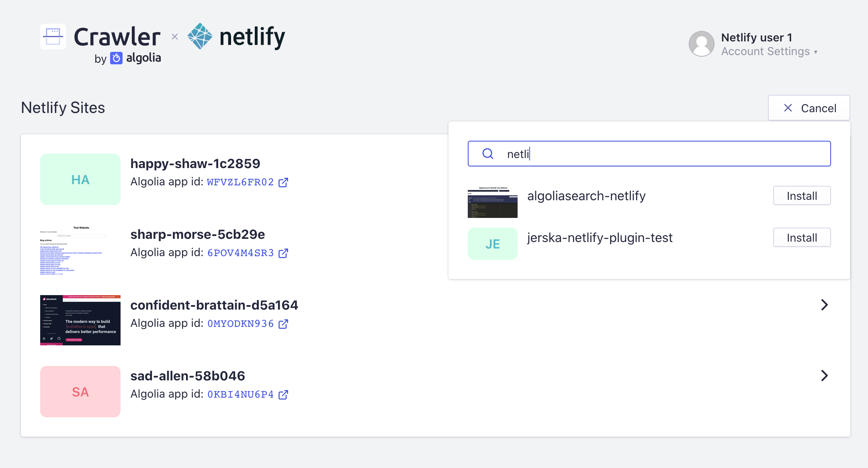
Task: Install the jerska-netlify-plugin-test site
Action: pyautogui.click(x=802, y=237)
